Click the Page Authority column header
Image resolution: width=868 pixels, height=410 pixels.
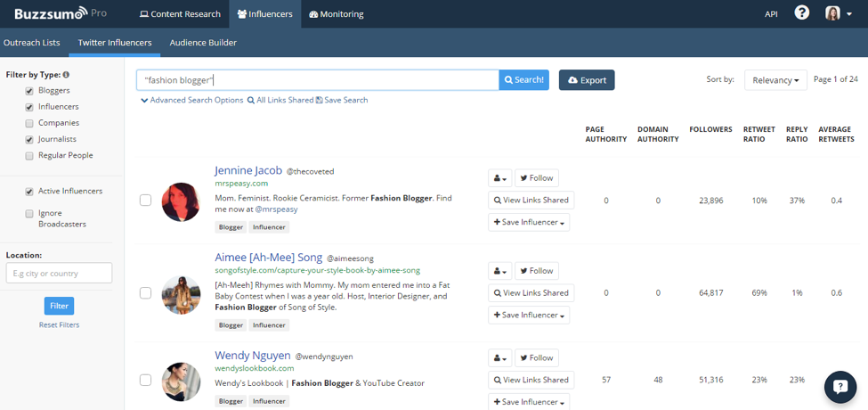coord(606,134)
